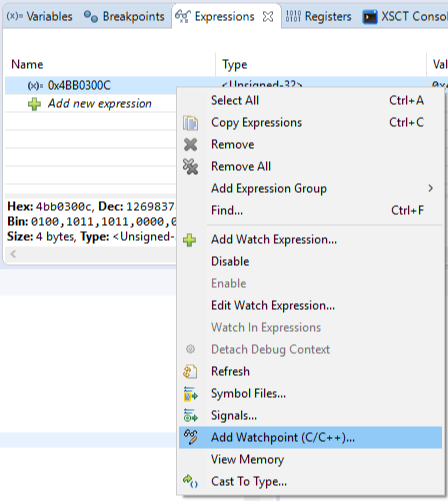
Task: Choose Refresh from context menu
Action: point(310,371)
